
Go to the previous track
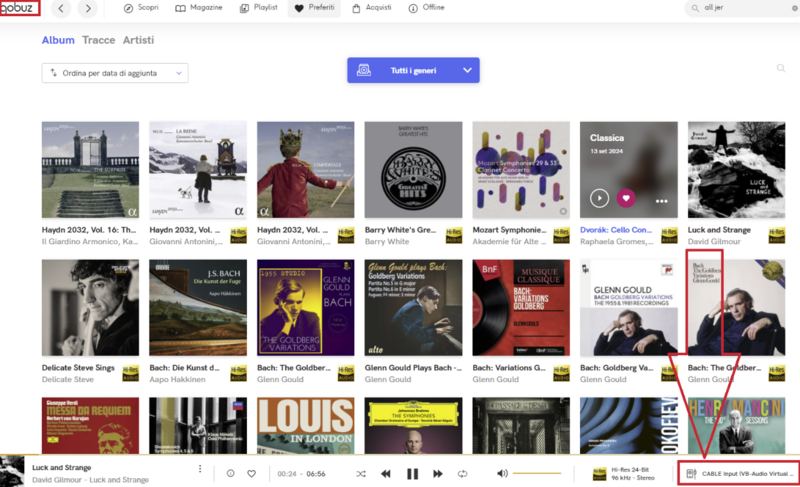tap(386, 473)
